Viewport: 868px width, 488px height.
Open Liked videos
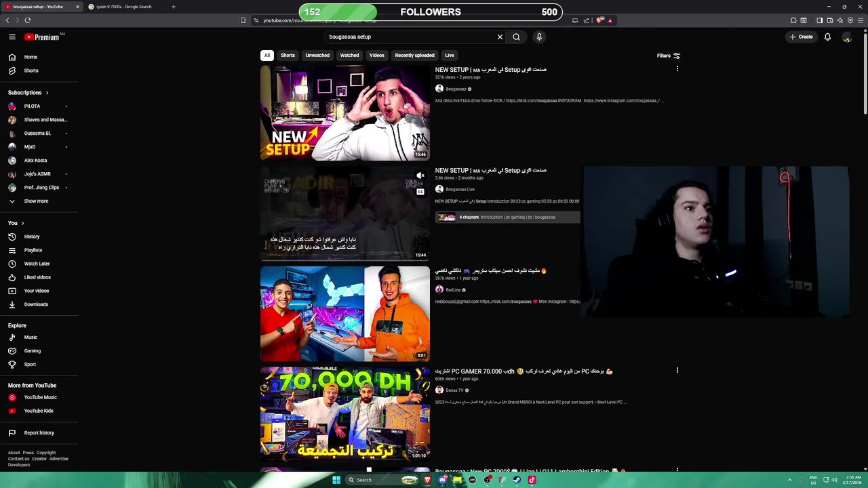tap(39, 277)
